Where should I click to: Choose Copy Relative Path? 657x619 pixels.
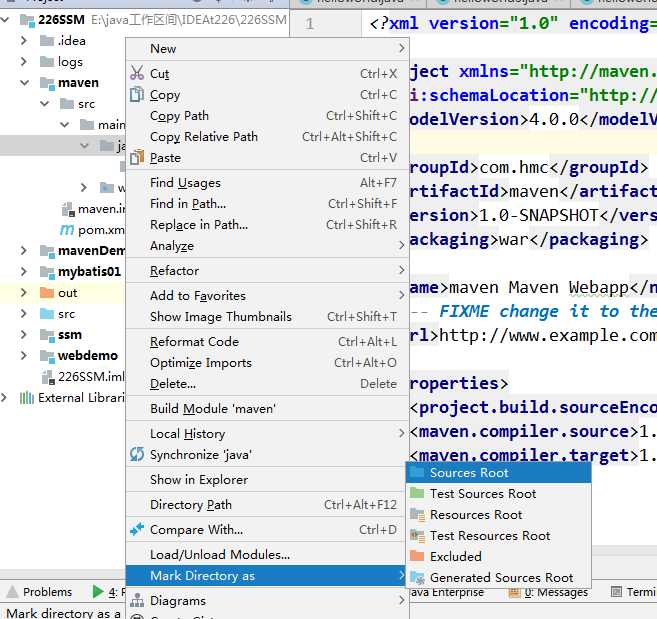click(267, 137)
